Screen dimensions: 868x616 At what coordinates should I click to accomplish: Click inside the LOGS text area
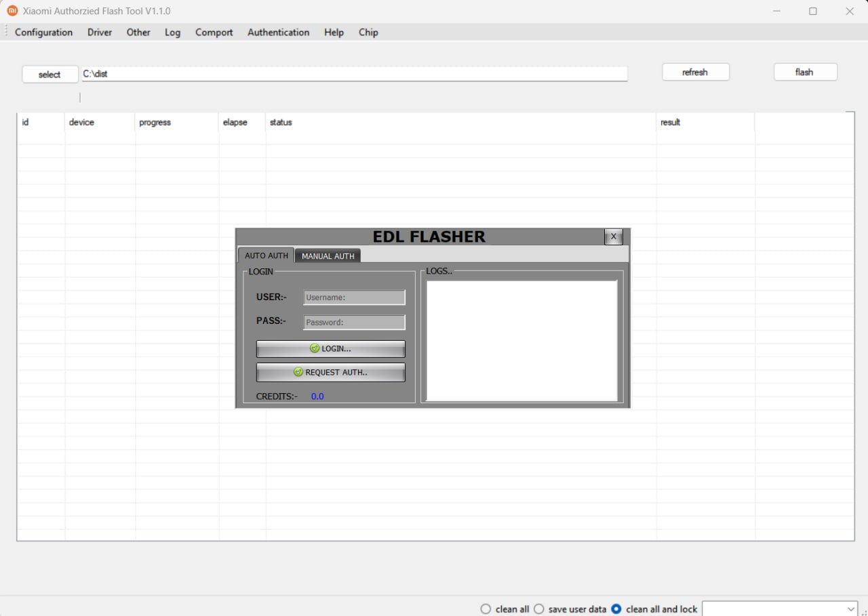click(x=521, y=341)
